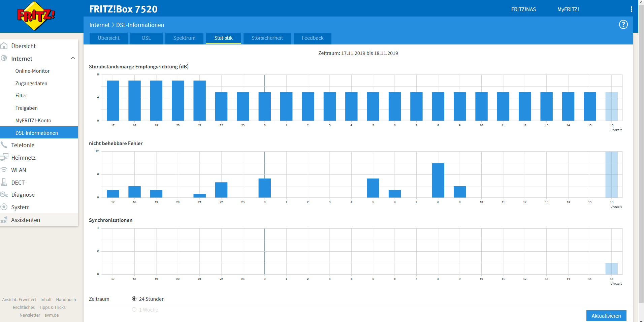Viewport: 644px width, 322px height.
Task: Open Zugangsdaten in sidebar
Action: (31, 84)
